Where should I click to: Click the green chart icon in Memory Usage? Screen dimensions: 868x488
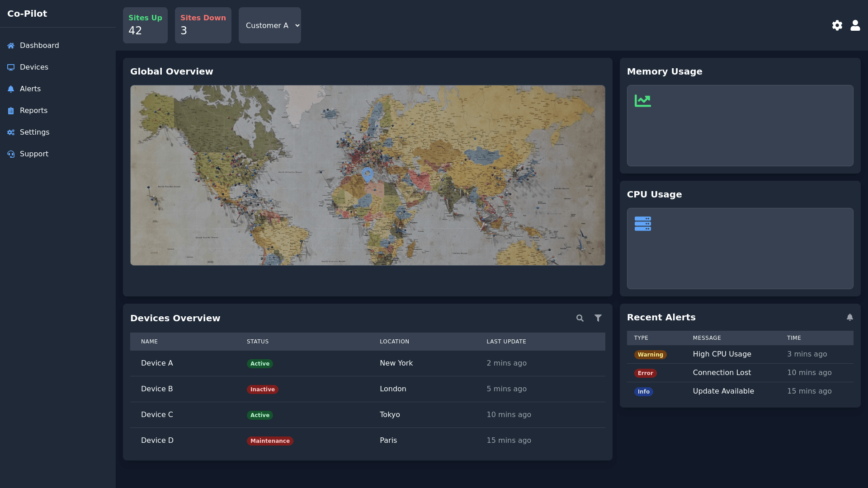(642, 100)
